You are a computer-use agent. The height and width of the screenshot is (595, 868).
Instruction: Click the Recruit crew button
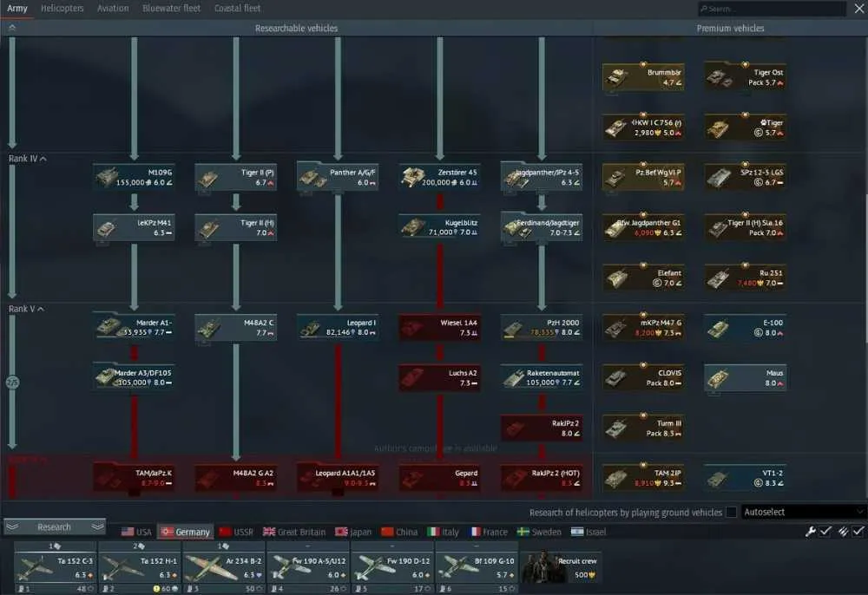pyautogui.click(x=560, y=567)
